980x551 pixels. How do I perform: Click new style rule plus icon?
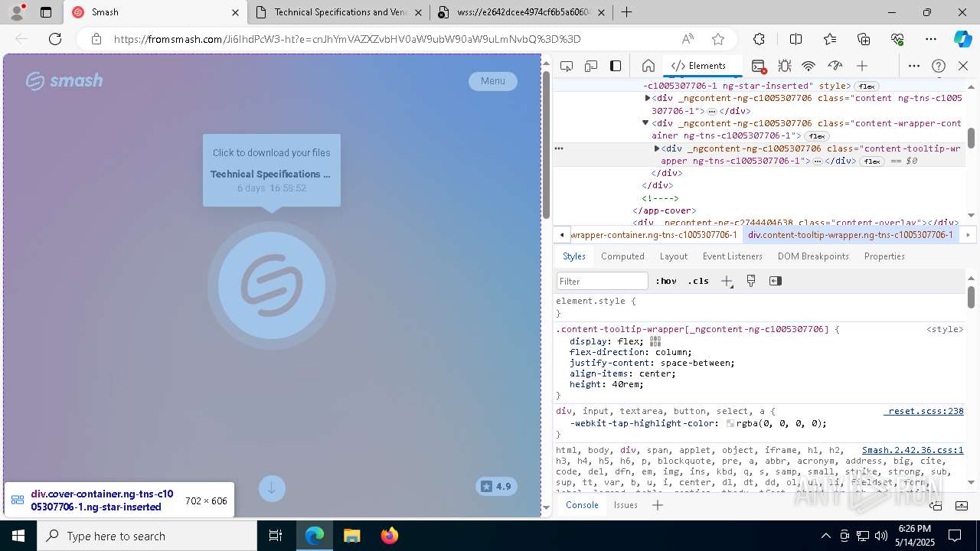727,281
